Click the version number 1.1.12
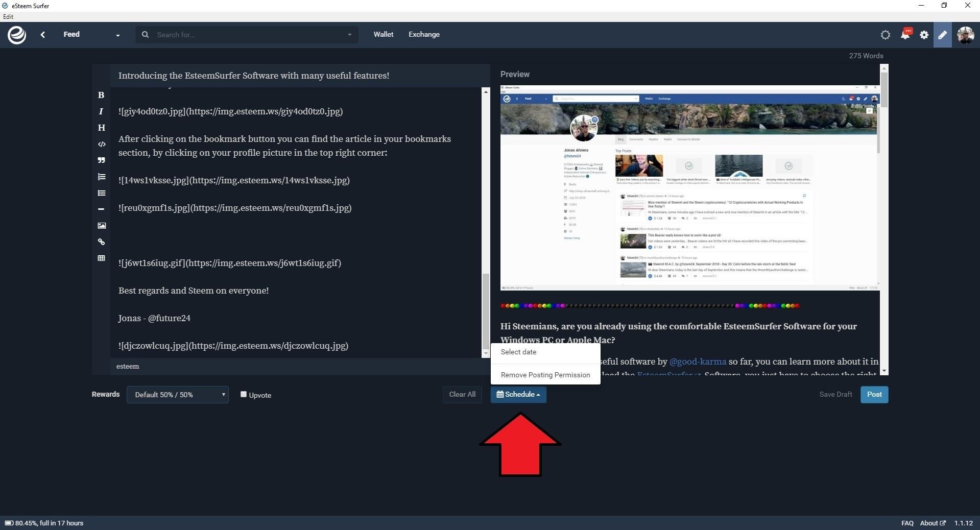This screenshot has width=980, height=530. 964,523
